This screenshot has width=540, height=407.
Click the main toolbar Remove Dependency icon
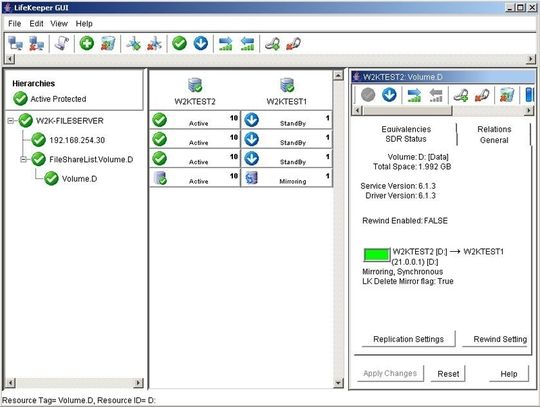pyautogui.click(x=293, y=44)
